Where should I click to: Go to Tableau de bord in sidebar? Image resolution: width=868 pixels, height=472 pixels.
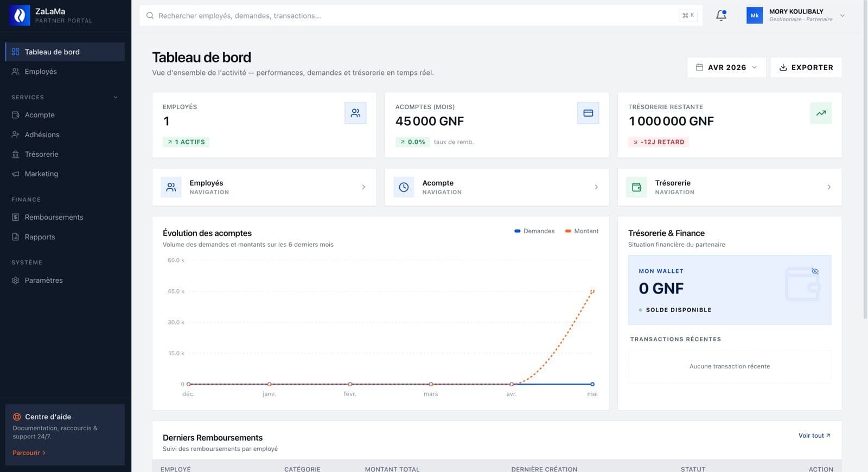(x=65, y=52)
